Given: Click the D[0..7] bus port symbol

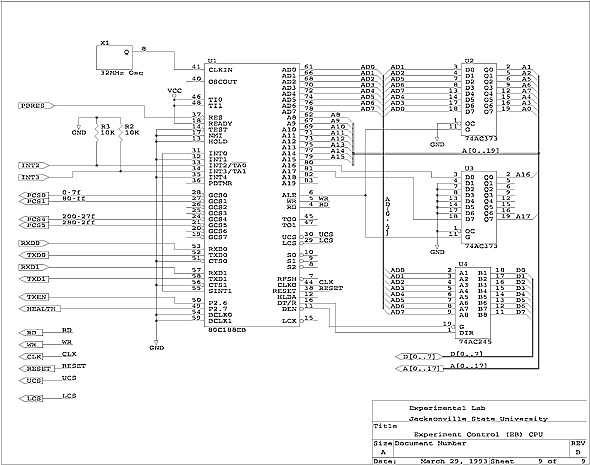Looking at the screenshot, I should point(419,357).
